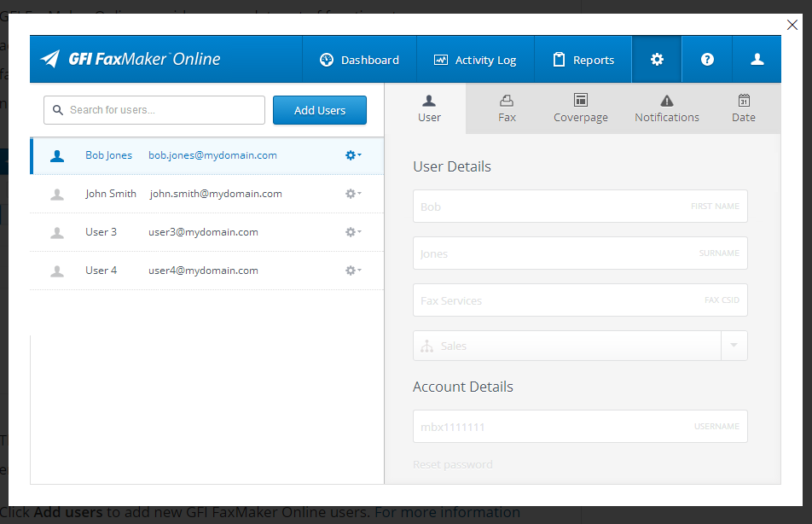Open gear dropdown for John Smith

[353, 194]
